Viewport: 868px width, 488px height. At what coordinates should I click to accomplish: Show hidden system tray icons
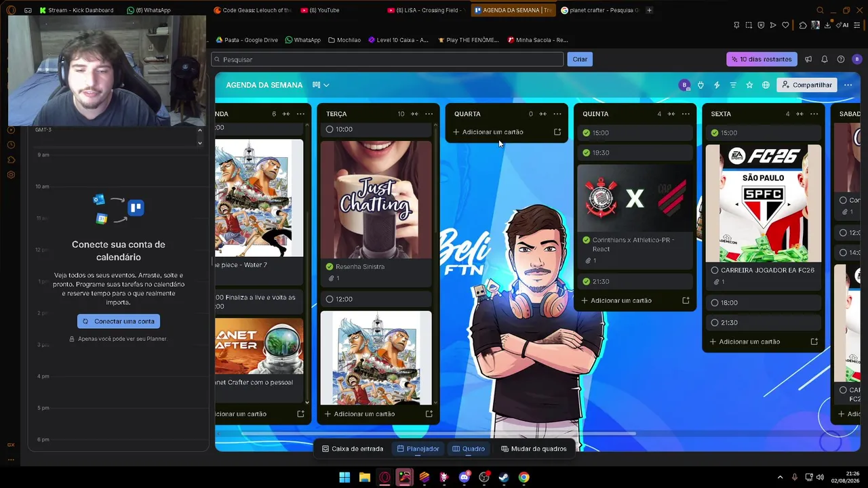click(780, 477)
